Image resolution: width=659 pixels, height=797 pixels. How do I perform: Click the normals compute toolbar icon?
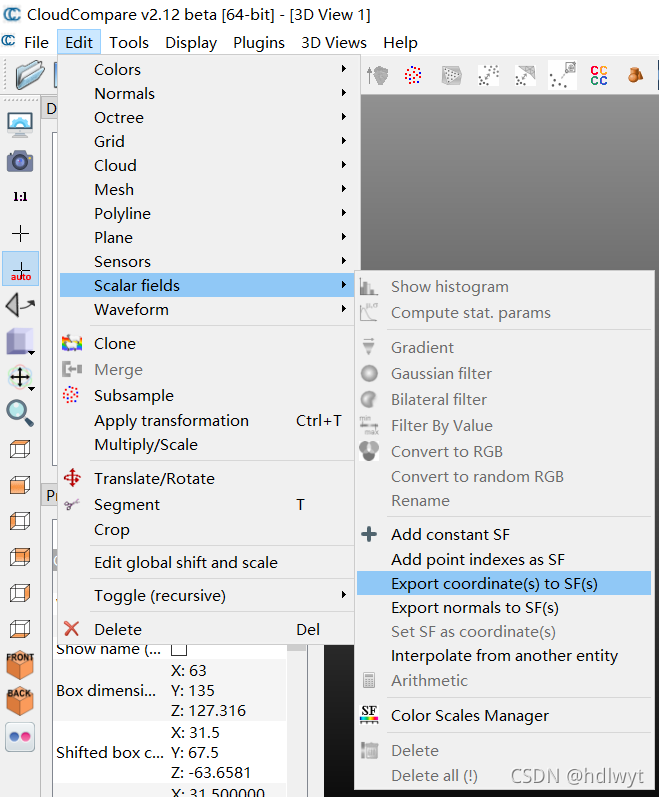[x=378, y=76]
